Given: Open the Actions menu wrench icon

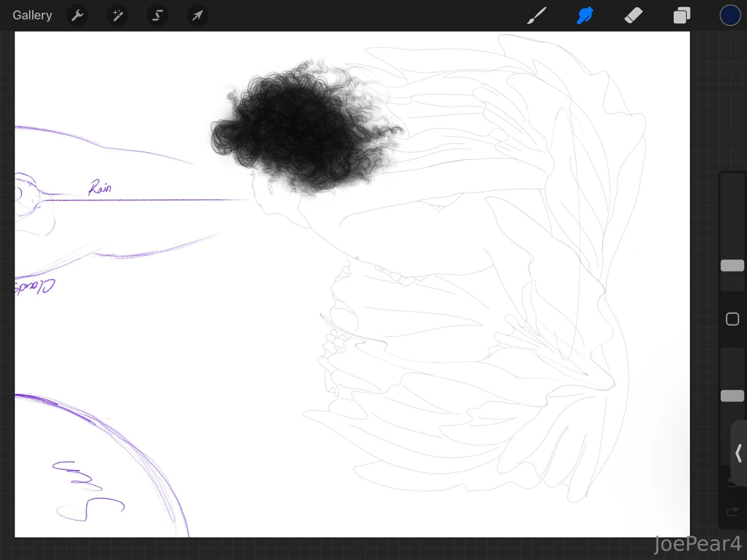Looking at the screenshot, I should click(77, 15).
